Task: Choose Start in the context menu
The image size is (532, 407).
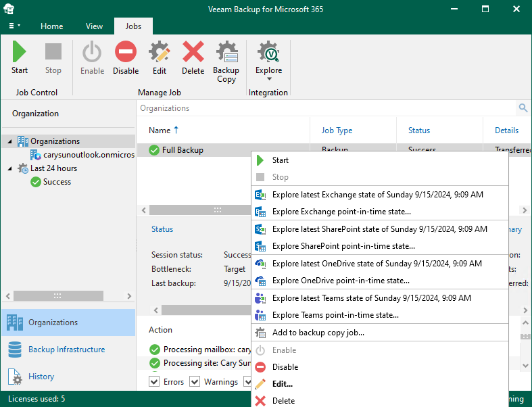Action: point(380,160)
